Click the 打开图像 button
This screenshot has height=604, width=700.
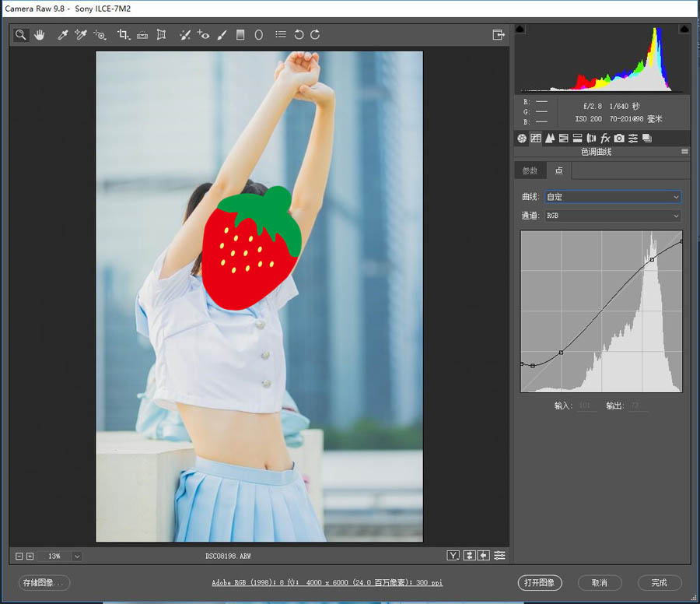point(539,582)
